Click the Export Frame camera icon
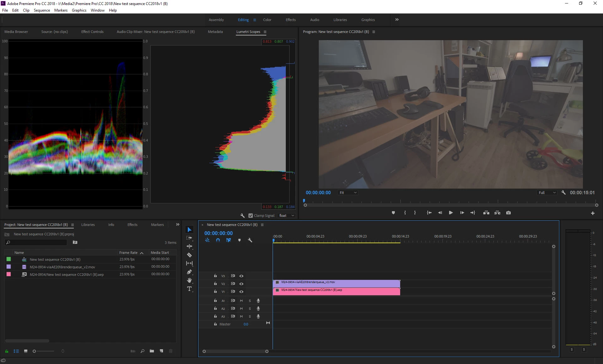The image size is (603, 364). [x=508, y=213]
